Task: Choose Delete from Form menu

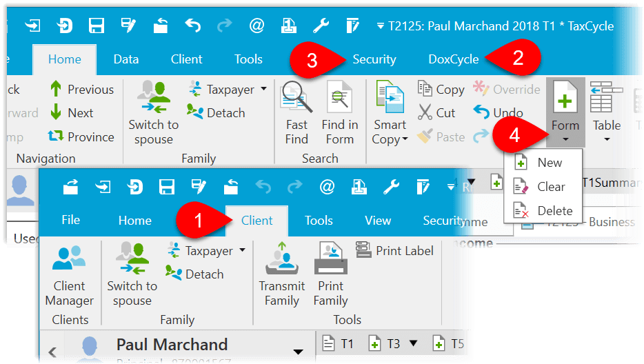Action: [543, 211]
